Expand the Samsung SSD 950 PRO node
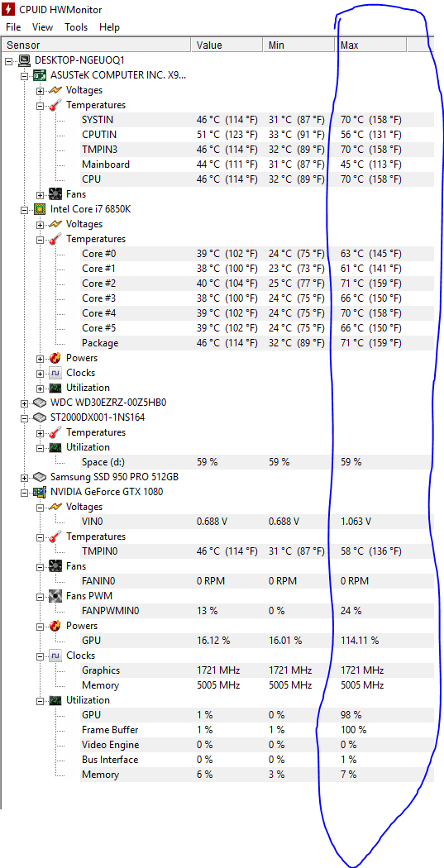This screenshot has height=868, width=444. [24, 477]
